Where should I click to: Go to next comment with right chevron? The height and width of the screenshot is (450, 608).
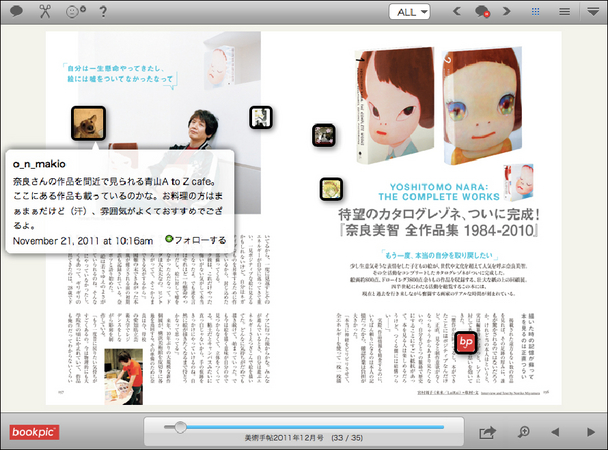click(x=507, y=11)
